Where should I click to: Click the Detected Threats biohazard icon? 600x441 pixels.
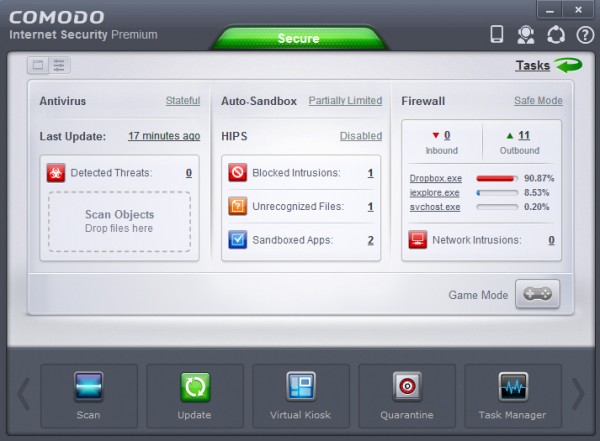pyautogui.click(x=56, y=173)
